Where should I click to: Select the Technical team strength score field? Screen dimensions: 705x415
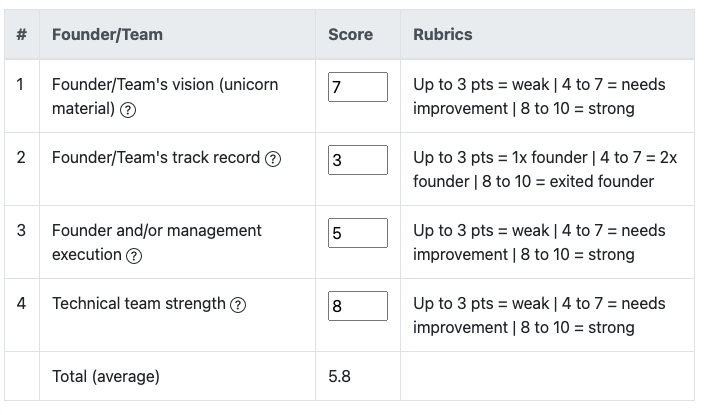click(x=358, y=306)
